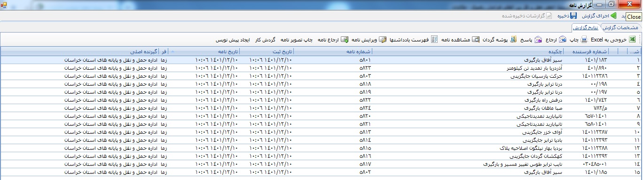Export results with خروجی به Excel icon
The width and height of the screenshot is (644, 180).
click(x=632, y=40)
